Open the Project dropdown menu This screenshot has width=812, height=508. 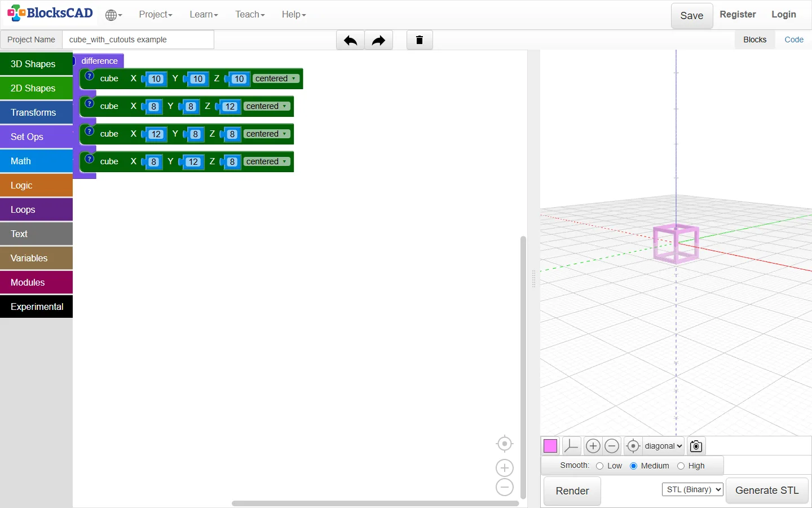pos(156,15)
